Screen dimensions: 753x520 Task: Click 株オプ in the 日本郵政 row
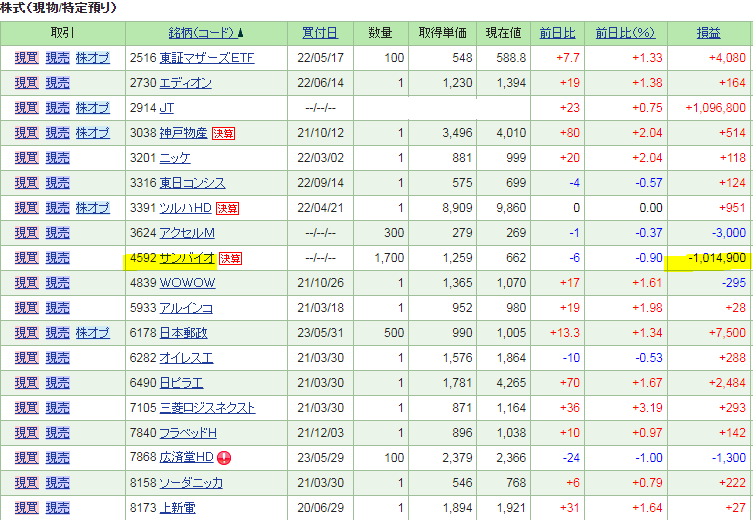(x=93, y=333)
